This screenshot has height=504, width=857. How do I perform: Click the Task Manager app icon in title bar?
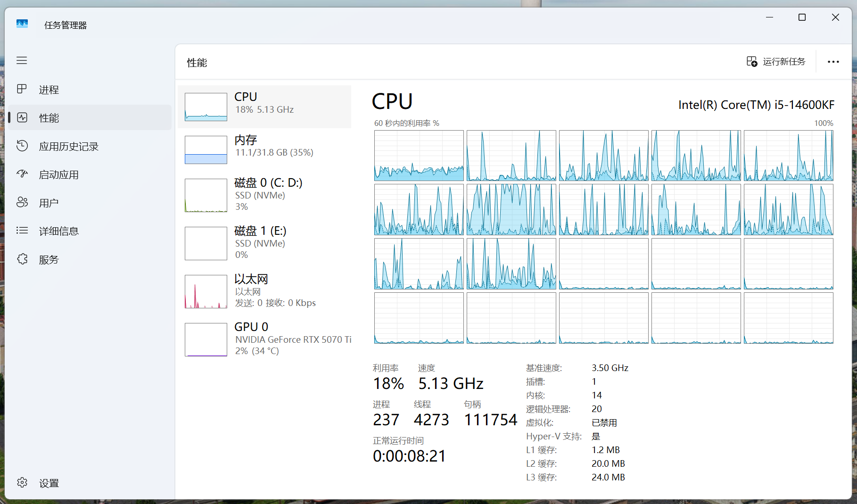22,24
